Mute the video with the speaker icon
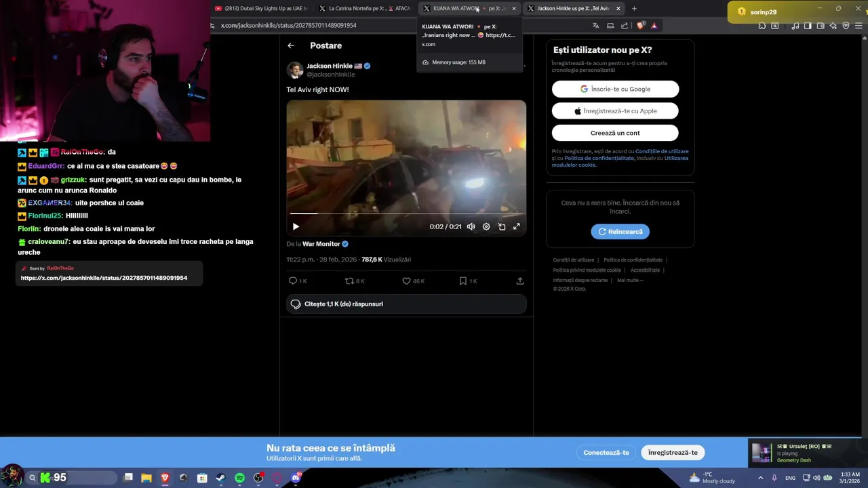Screen dimensions: 868x488 [471, 226]
